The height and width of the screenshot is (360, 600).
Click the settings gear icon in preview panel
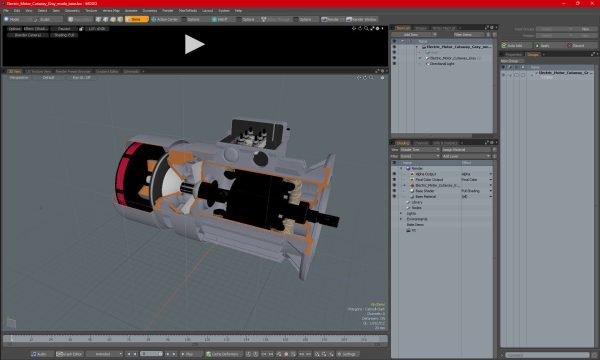tap(377, 28)
